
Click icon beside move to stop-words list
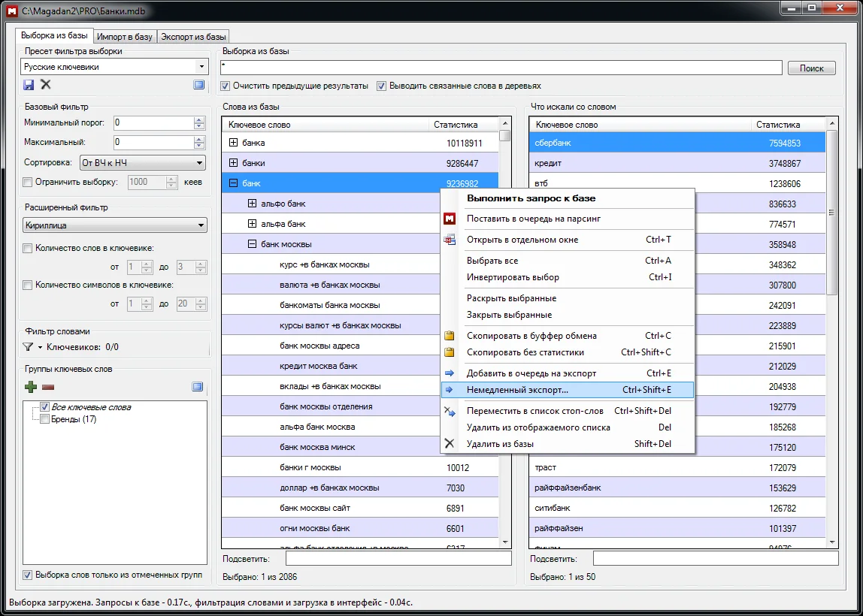pyautogui.click(x=450, y=411)
